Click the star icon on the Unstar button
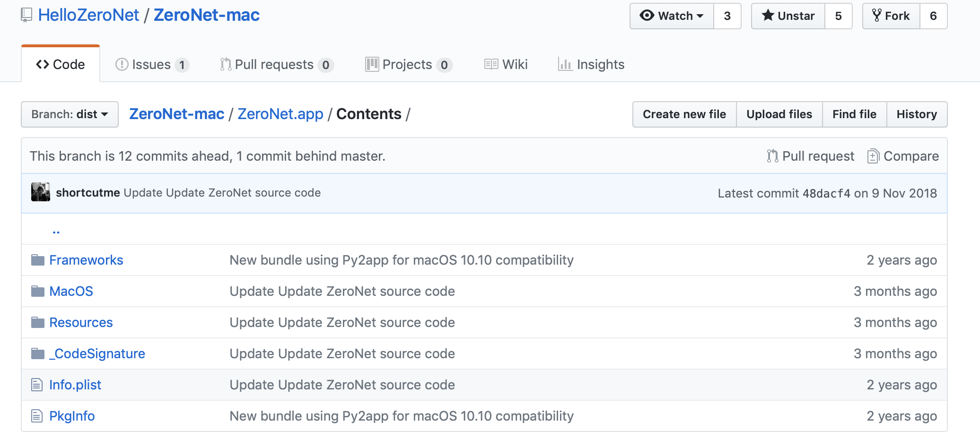 pos(769,15)
